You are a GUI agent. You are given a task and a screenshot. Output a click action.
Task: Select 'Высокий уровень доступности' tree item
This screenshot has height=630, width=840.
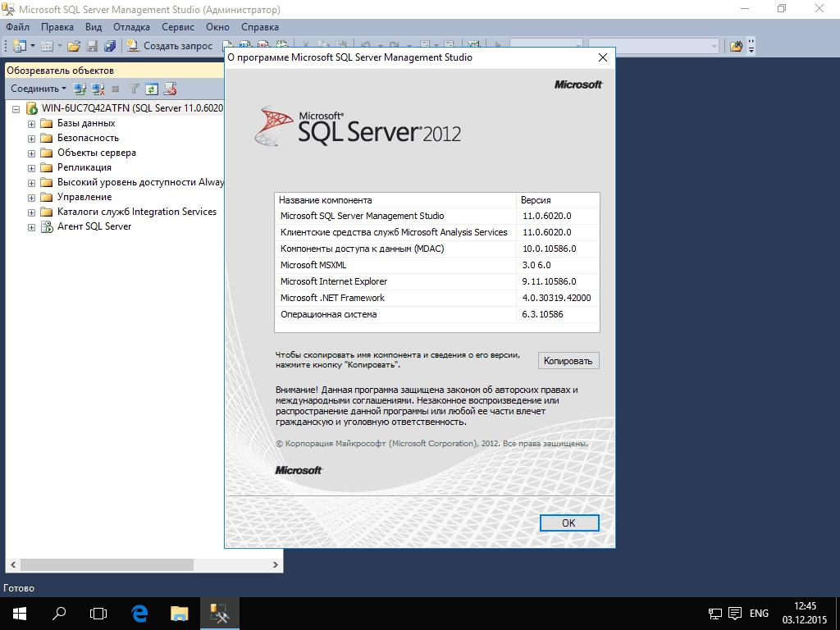tap(140, 182)
